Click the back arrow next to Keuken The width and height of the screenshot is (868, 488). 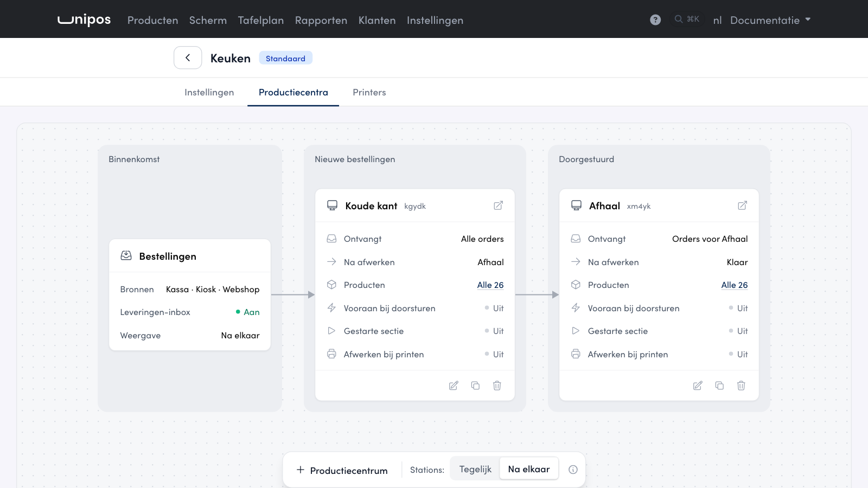[x=188, y=57]
